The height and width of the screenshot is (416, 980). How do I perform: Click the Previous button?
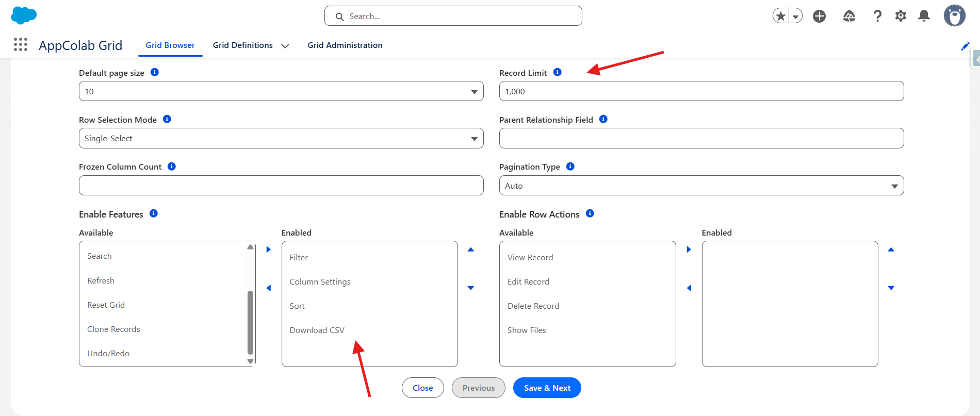coord(479,388)
